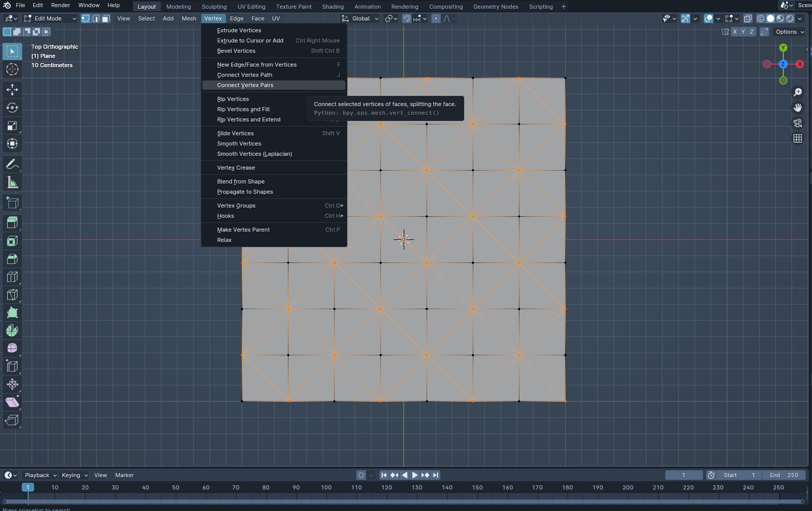Open the Playback popover button

click(40, 475)
